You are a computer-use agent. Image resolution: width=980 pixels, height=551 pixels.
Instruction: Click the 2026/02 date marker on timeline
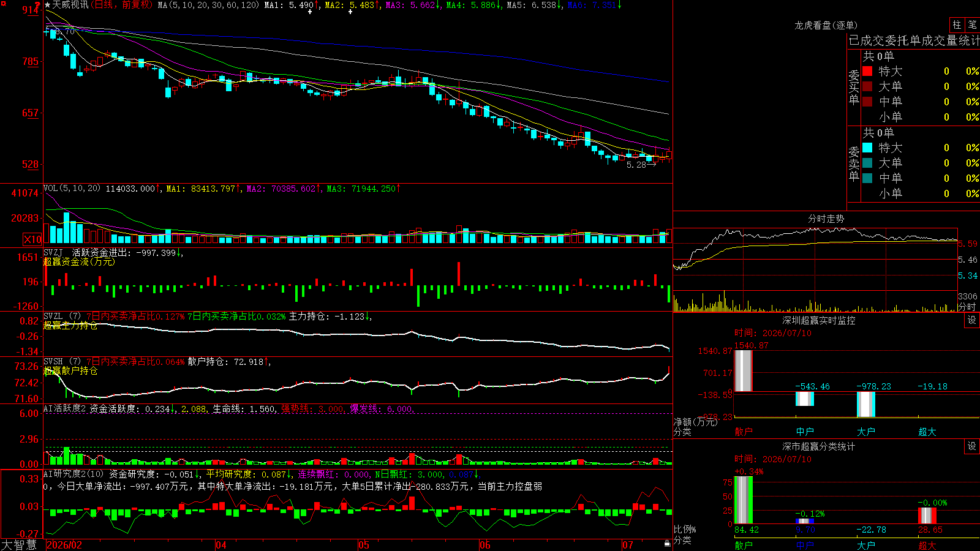point(64,545)
